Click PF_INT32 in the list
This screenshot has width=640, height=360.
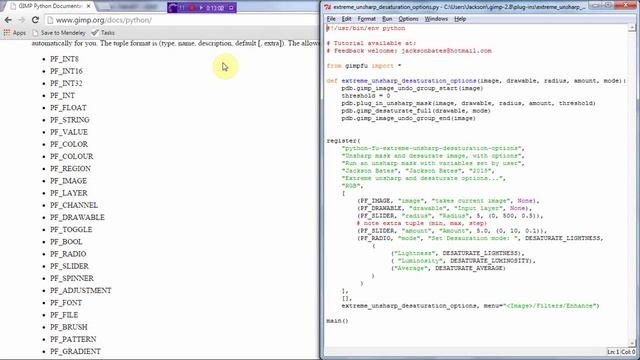click(x=66, y=84)
